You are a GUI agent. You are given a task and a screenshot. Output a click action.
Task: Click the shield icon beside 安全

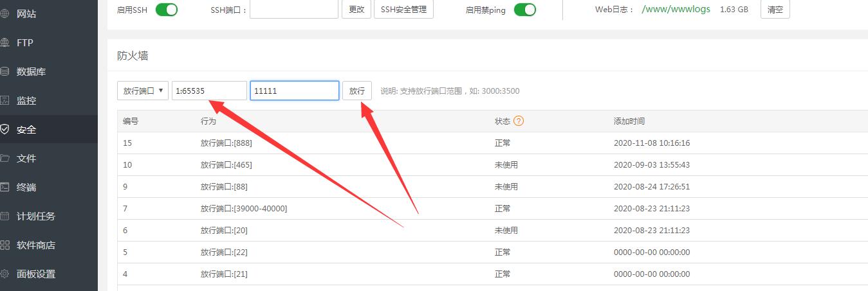pyautogui.click(x=5, y=129)
